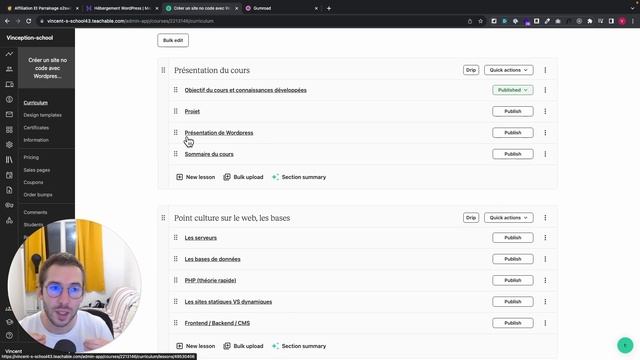Open the help question-mark icon in sidebar
Screen dimensions: 640x360
point(9,336)
